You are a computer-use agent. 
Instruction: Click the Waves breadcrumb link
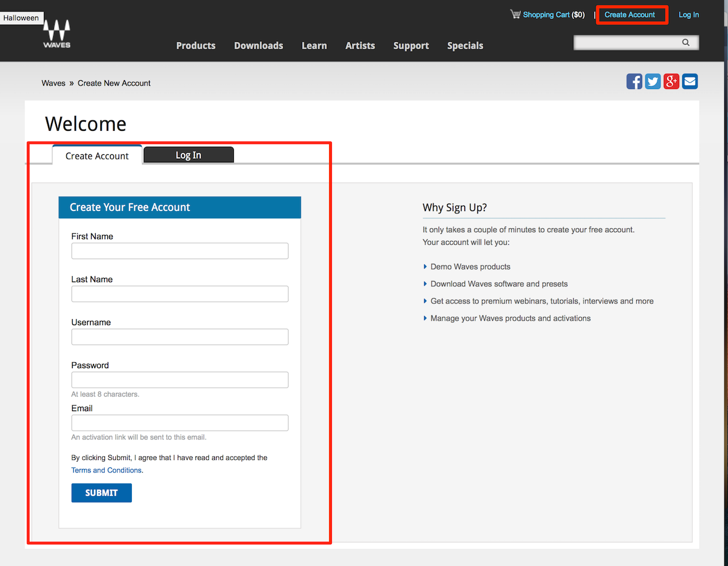pyautogui.click(x=53, y=83)
